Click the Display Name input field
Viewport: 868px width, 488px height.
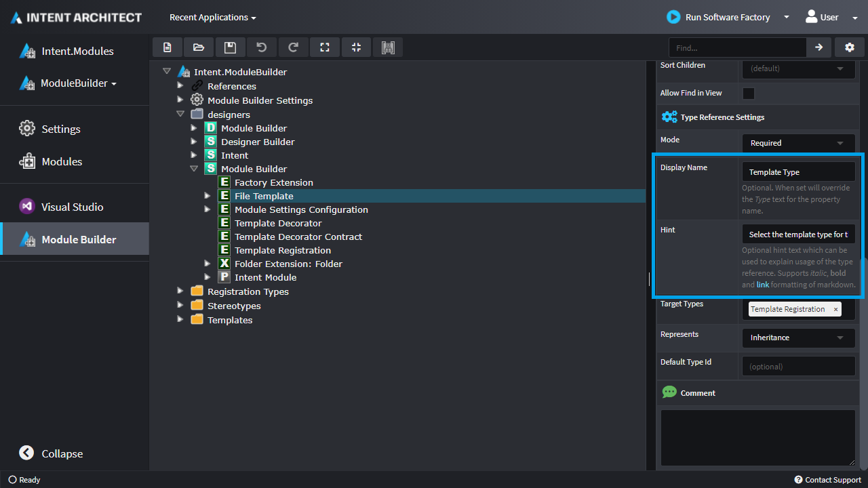[798, 171]
